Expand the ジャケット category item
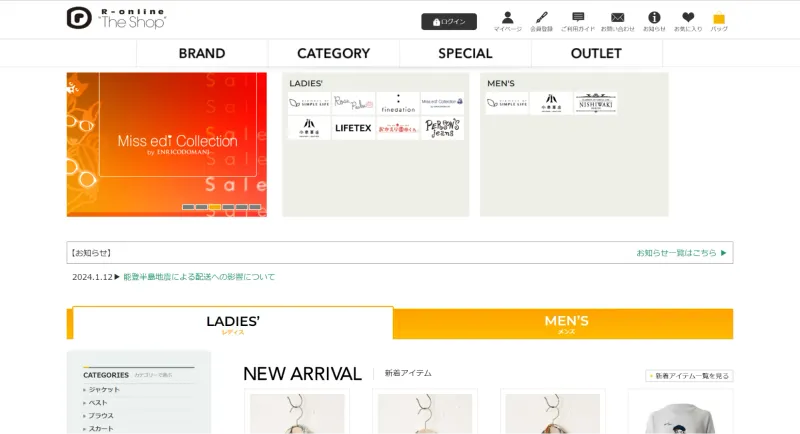The image size is (800, 434). pos(104,390)
